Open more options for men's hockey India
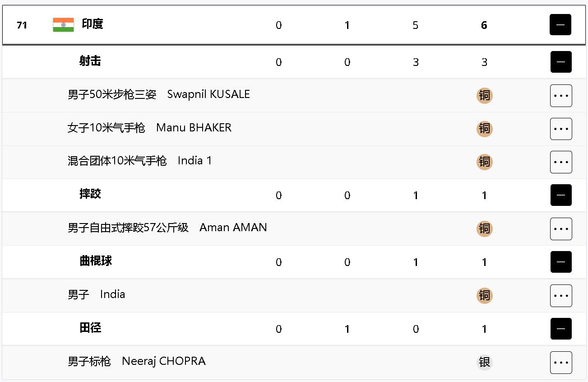 [561, 296]
